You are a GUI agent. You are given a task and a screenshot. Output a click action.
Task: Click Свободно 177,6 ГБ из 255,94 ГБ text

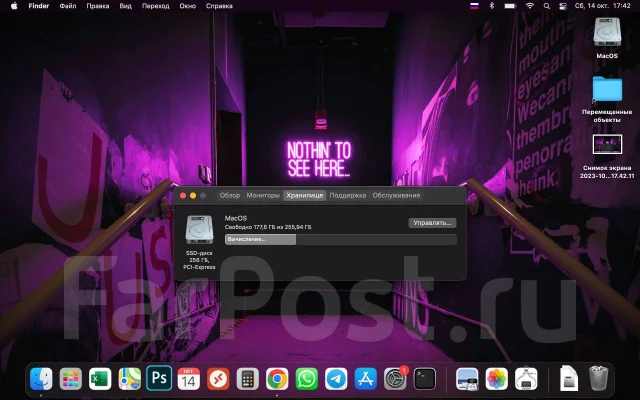click(x=268, y=227)
